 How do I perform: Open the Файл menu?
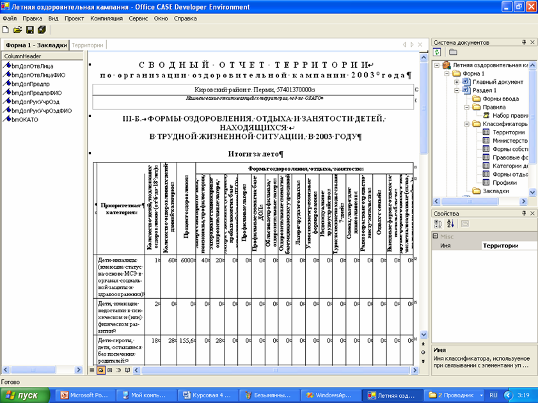click(9, 19)
